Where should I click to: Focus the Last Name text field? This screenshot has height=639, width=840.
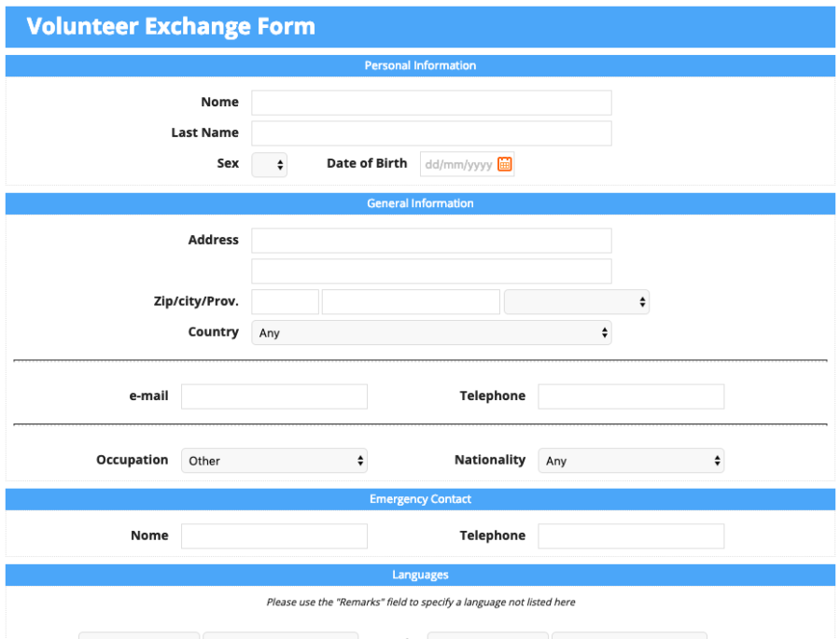(431, 133)
